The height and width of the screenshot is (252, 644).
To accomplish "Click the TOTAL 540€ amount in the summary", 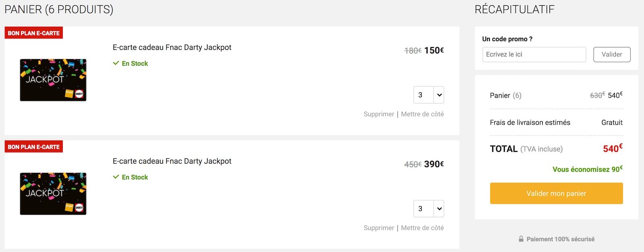I will click(x=613, y=148).
